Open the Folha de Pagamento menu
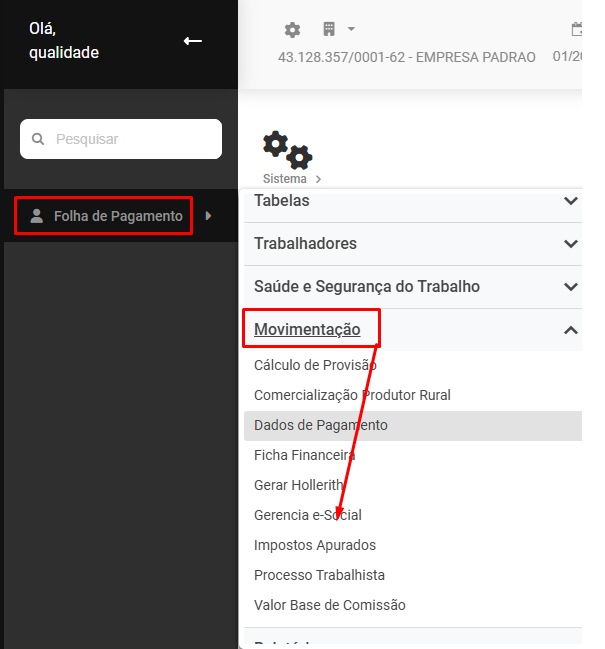 [118, 216]
